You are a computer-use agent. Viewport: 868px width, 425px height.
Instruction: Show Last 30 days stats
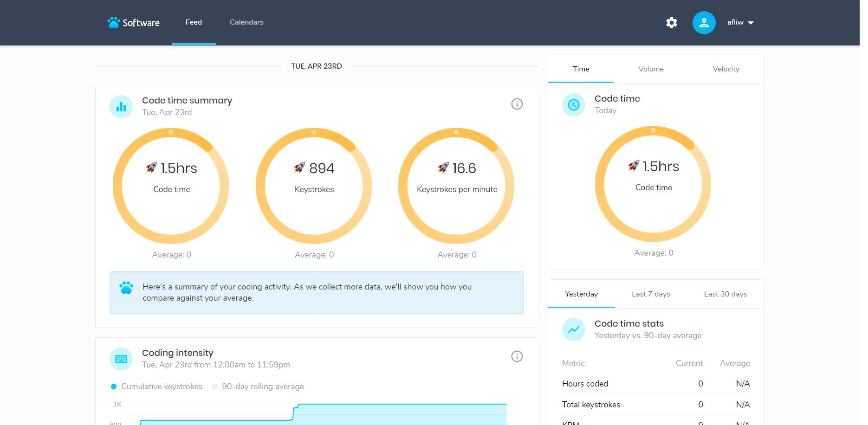pos(725,294)
